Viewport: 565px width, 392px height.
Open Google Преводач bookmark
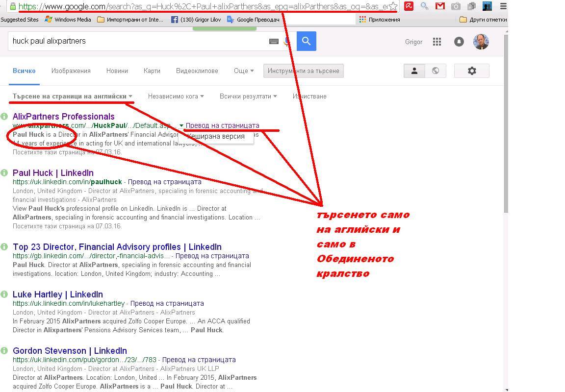pyautogui.click(x=253, y=20)
